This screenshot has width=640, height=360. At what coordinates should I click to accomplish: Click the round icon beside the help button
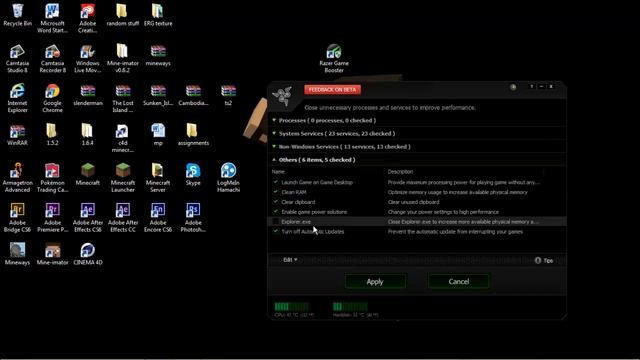(513, 87)
